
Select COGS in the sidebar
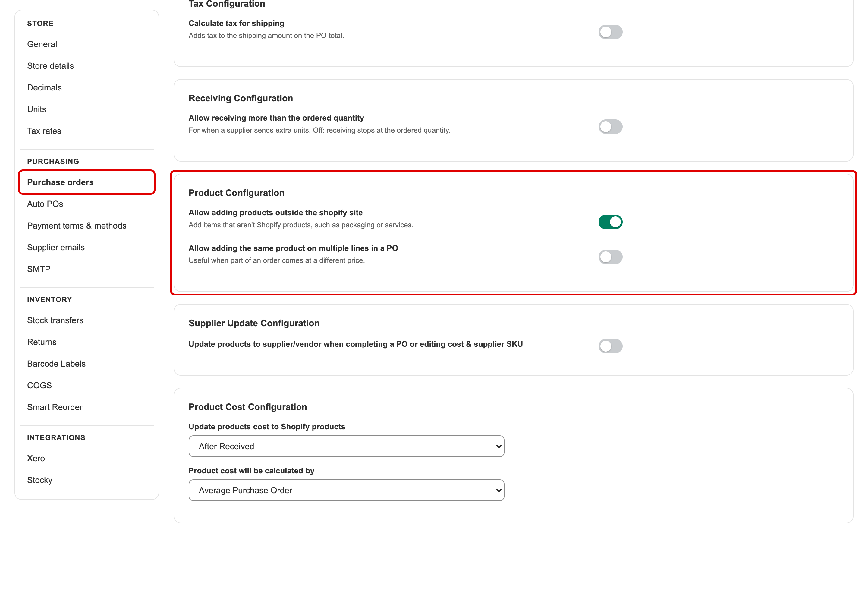coord(39,385)
